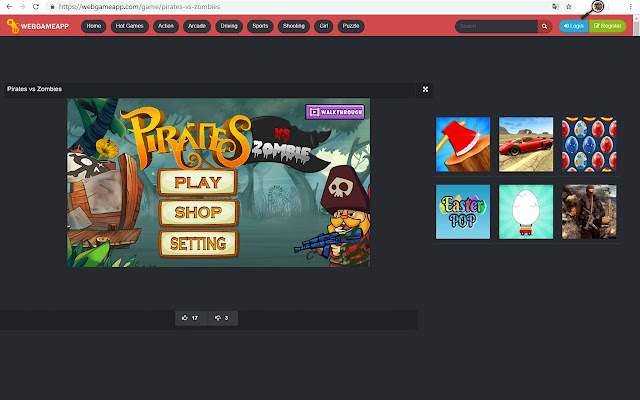Image resolution: width=640 pixels, height=400 pixels.
Task: Open the Home menu item
Action: tap(93, 26)
